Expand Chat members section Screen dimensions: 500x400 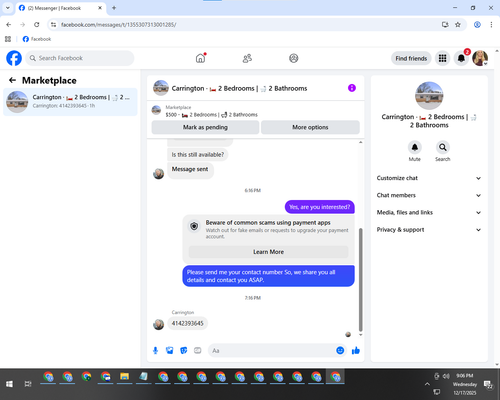point(429,195)
